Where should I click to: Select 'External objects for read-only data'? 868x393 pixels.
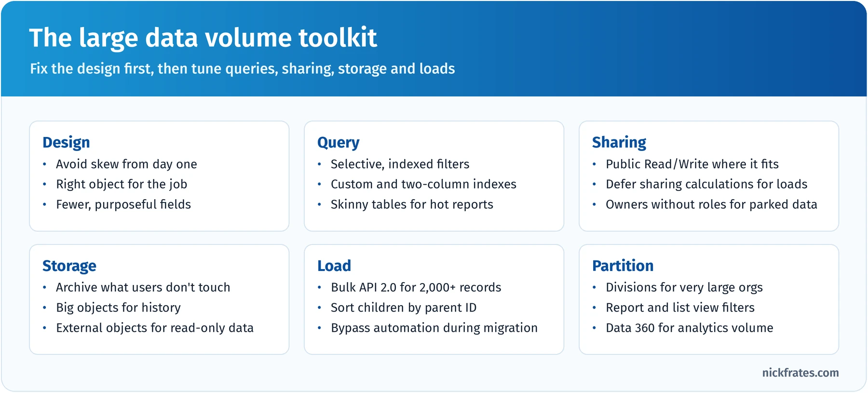tap(154, 328)
